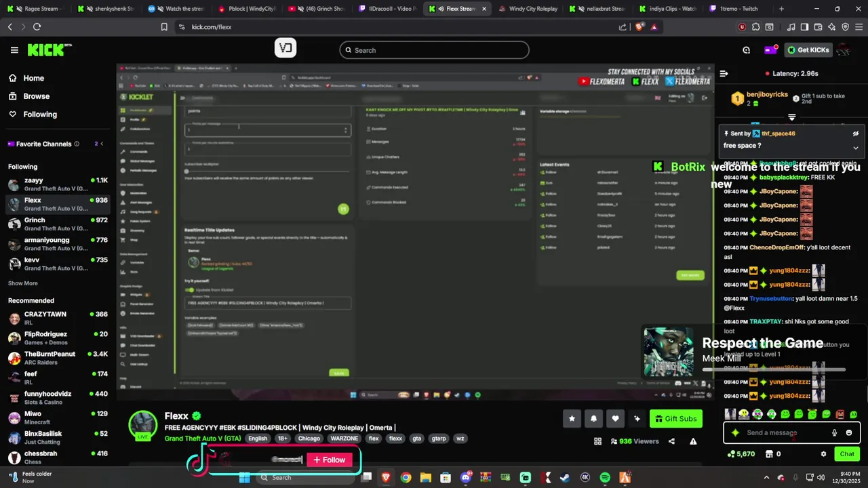The image size is (868, 488).
Task: Open Grinch channel in Following list
Action: (x=58, y=224)
